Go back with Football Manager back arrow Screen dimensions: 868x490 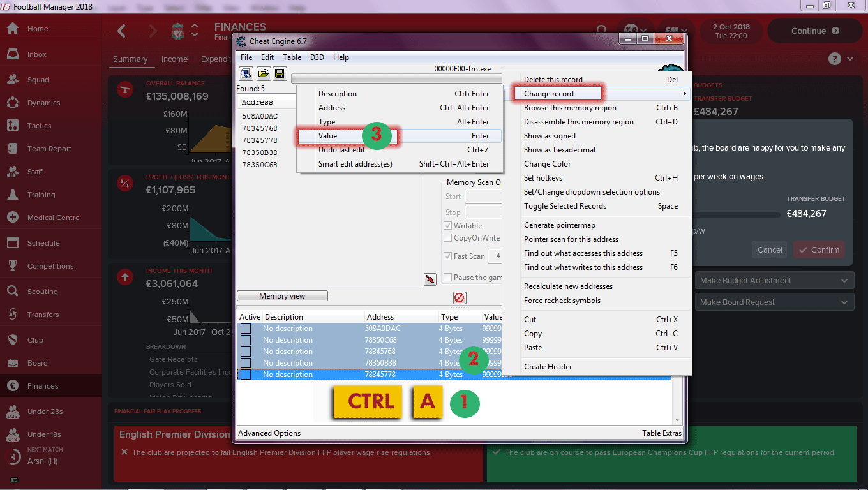(122, 31)
